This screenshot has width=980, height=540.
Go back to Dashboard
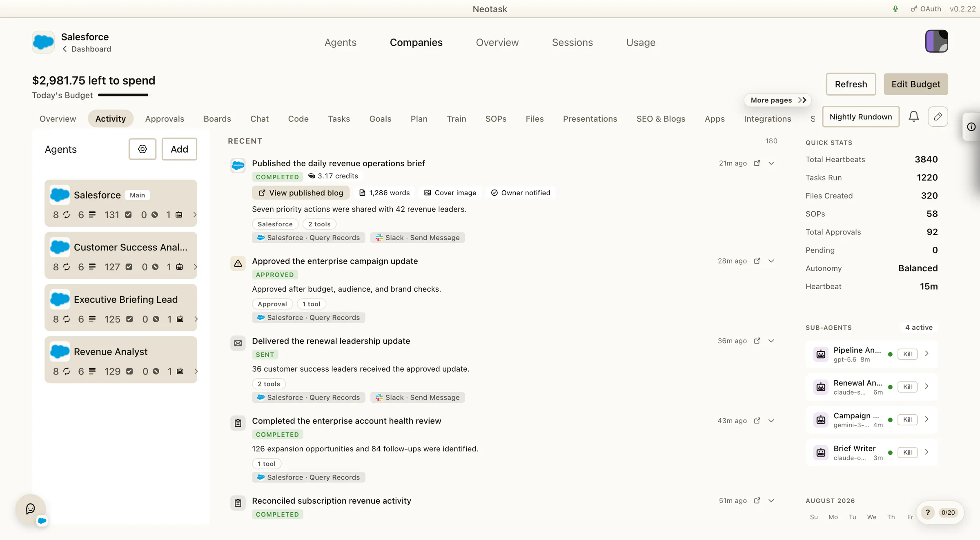point(87,49)
